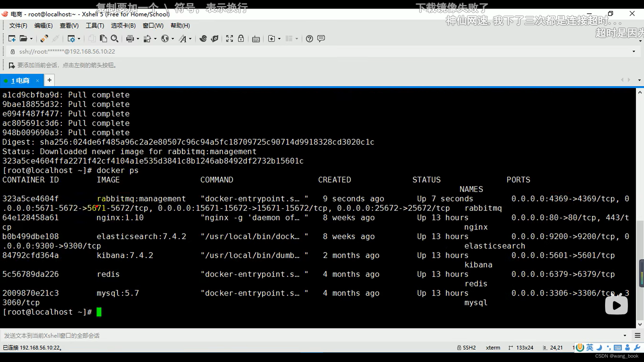Click the Xftp swirl icon
The image size is (644, 362).
coord(203,39)
